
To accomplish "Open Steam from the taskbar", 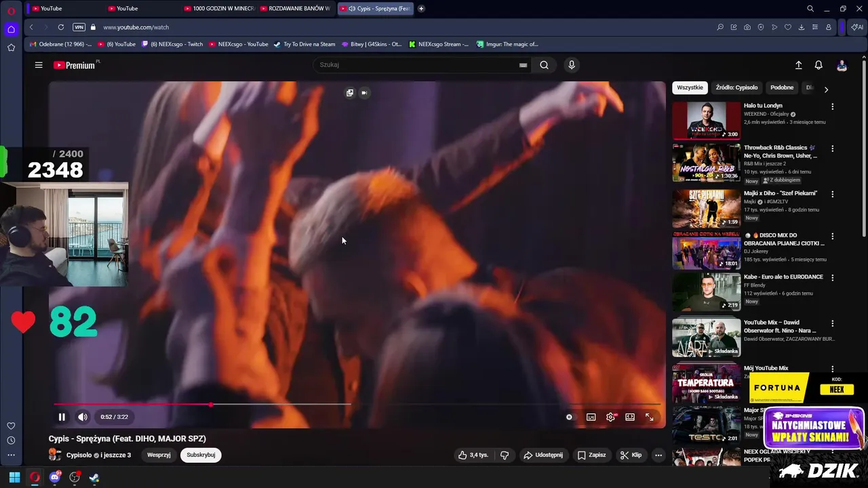I will point(94,477).
